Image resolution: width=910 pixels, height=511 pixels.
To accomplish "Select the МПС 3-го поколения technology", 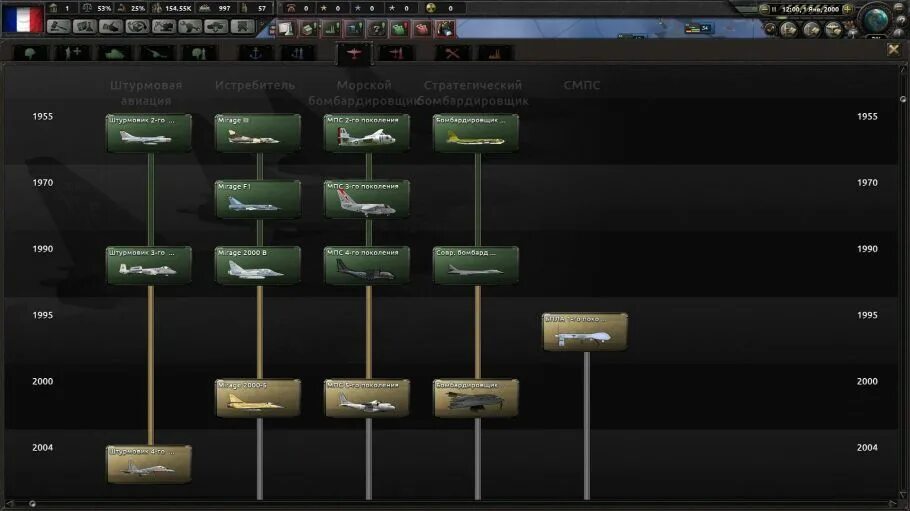I will (x=367, y=199).
